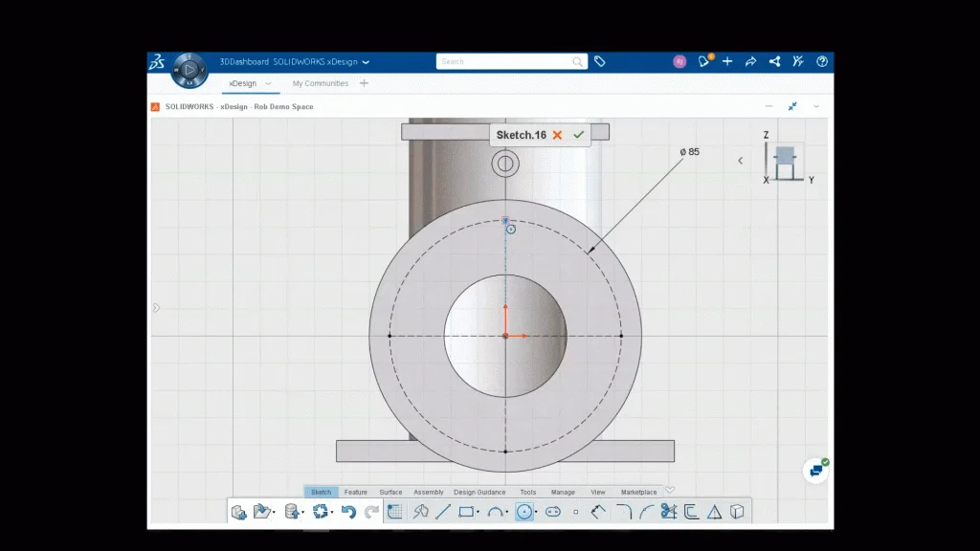Screen dimensions: 980x551
Task: Click the tag icon beside search
Action: [x=600, y=61]
